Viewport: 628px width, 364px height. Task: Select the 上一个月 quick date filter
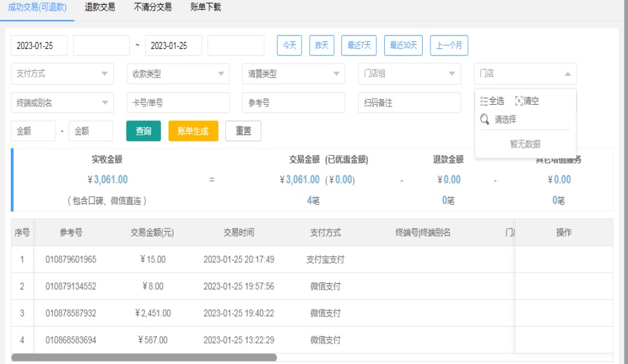(449, 45)
